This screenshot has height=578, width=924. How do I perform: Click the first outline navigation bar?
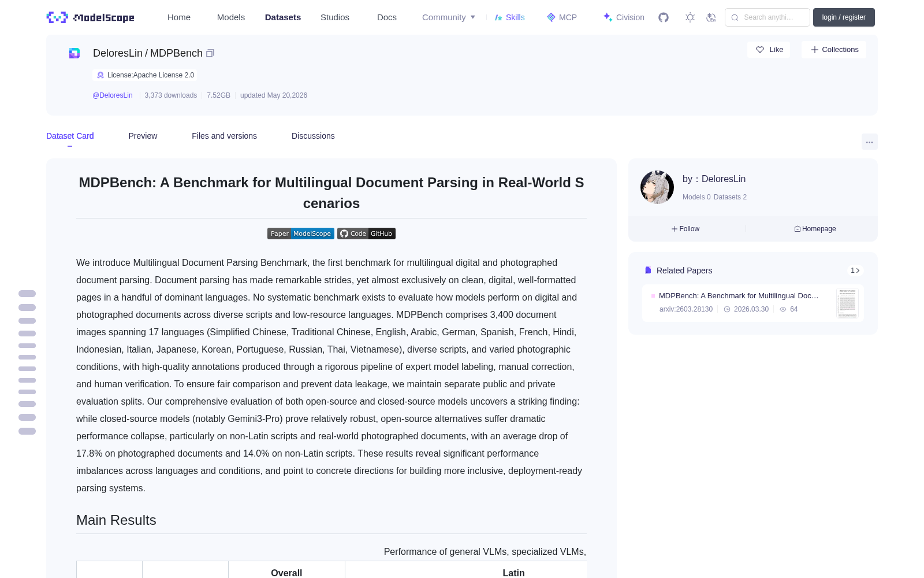[27, 294]
